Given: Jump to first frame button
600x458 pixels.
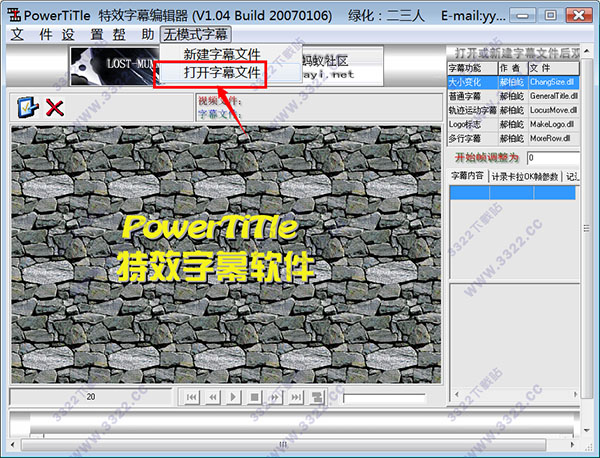Looking at the screenshot, I should click(x=191, y=397).
